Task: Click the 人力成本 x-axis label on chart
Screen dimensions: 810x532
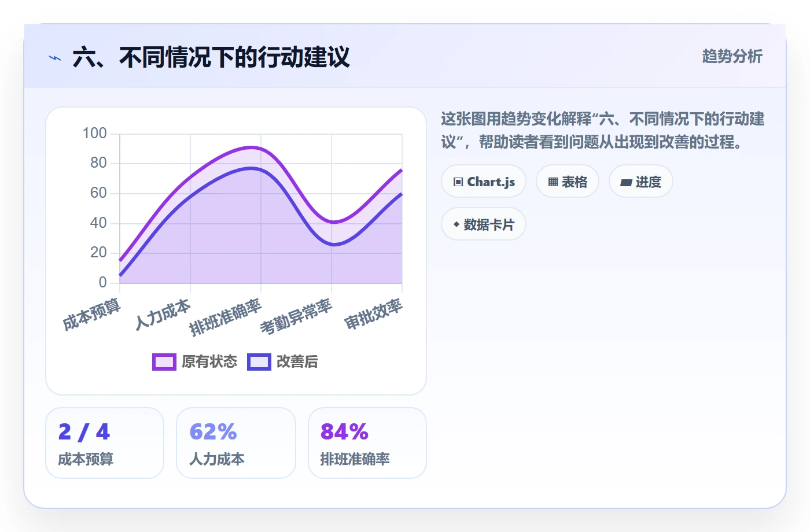Action: (x=163, y=314)
